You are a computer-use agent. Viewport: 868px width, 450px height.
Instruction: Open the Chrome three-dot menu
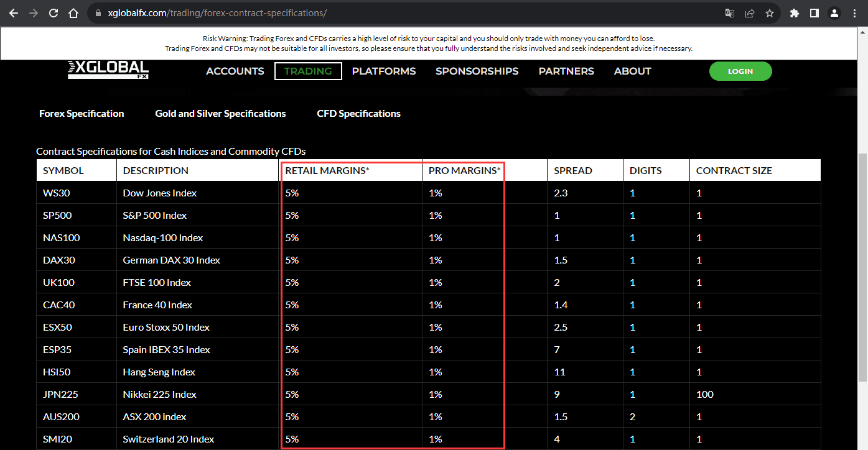pyautogui.click(x=854, y=13)
